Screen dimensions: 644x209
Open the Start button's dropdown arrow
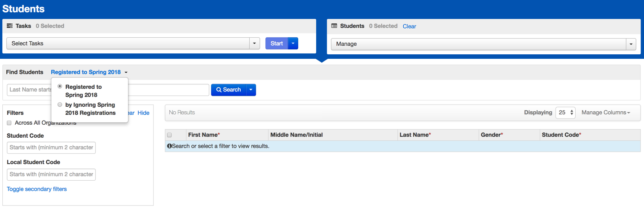click(293, 44)
